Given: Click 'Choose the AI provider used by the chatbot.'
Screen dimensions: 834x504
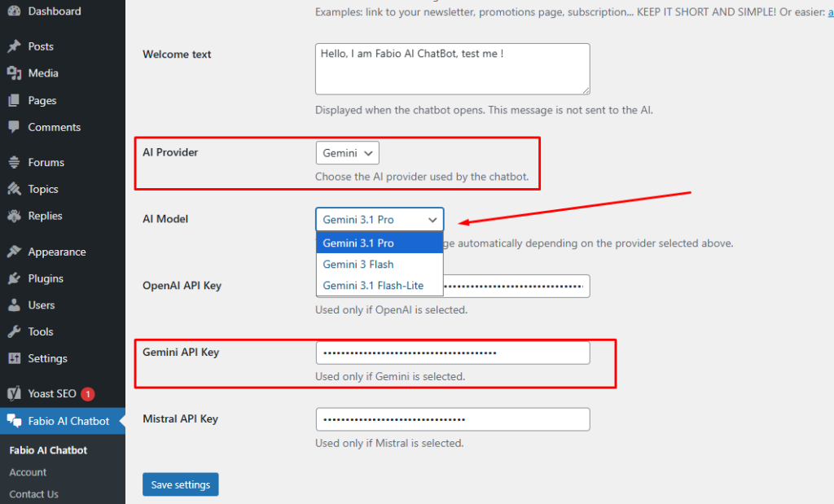Looking at the screenshot, I should click(423, 177).
